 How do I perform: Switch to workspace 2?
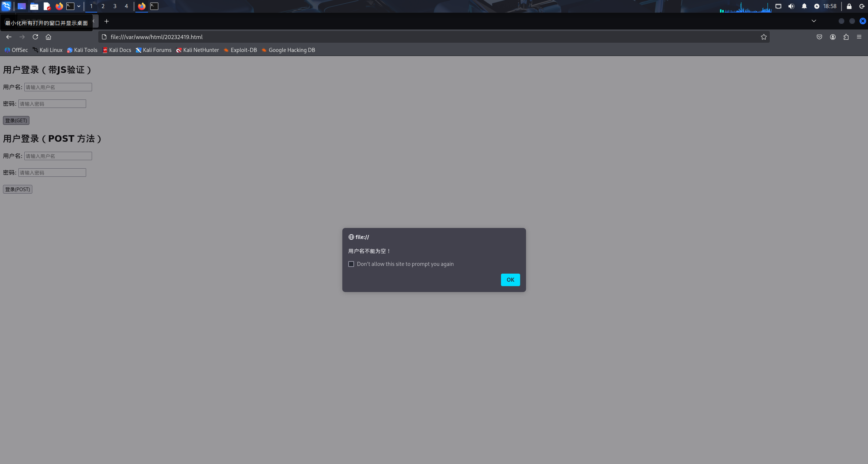(x=103, y=6)
